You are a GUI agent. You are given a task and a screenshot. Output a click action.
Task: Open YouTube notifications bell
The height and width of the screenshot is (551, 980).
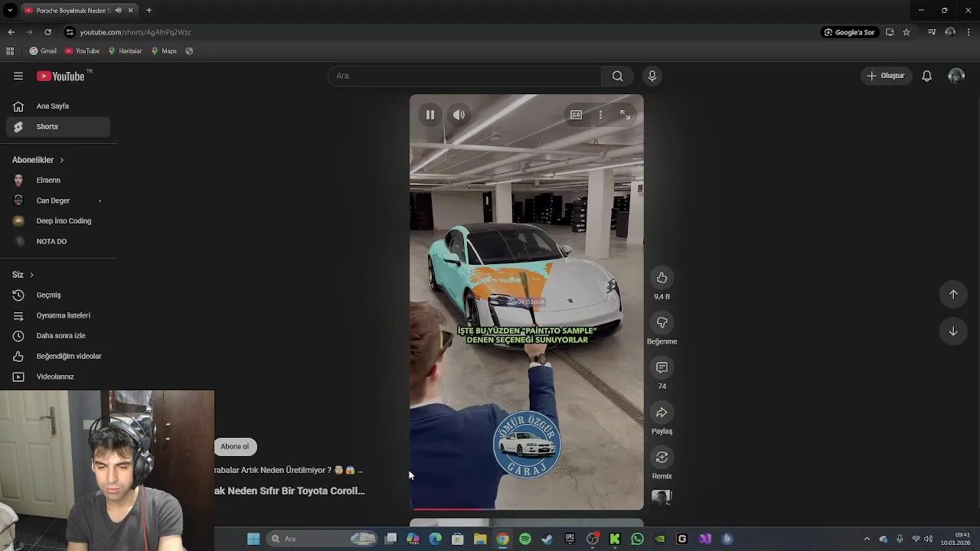(926, 76)
